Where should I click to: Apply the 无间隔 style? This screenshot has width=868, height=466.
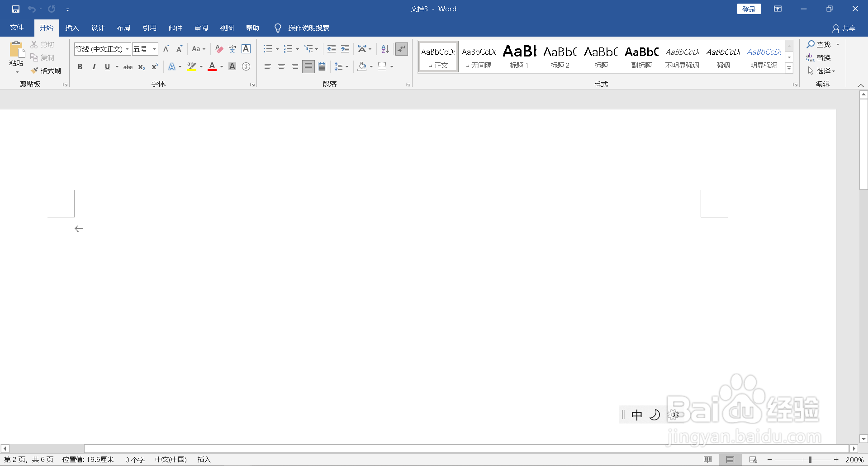click(x=479, y=57)
